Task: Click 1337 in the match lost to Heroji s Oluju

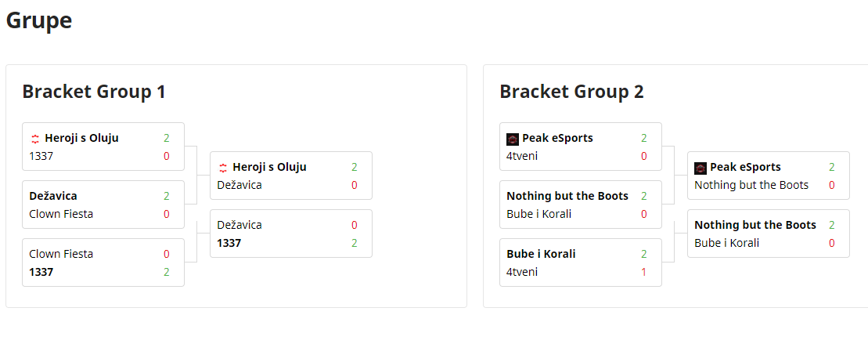Action: click(41, 156)
